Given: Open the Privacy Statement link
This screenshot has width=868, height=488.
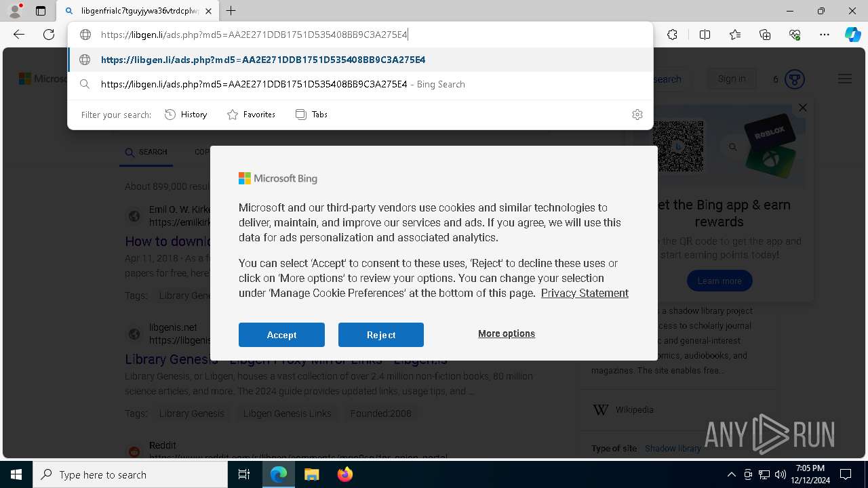Looking at the screenshot, I should [x=585, y=293].
